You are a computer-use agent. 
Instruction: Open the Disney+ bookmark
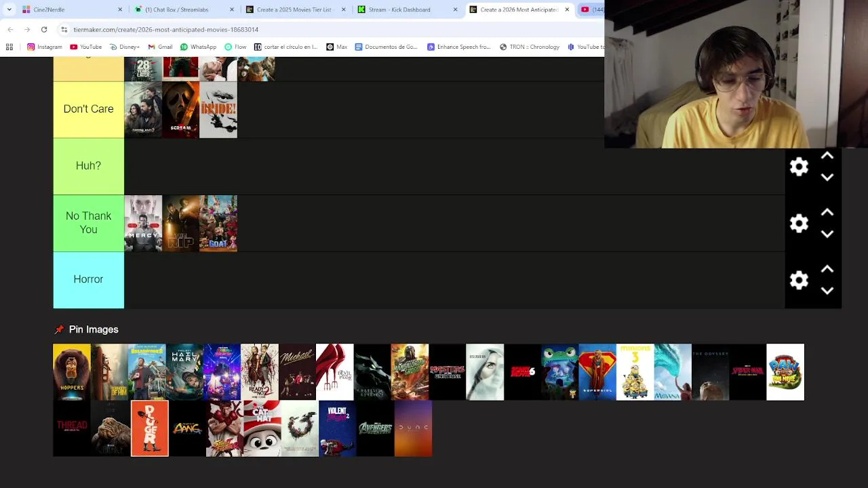(x=124, y=47)
